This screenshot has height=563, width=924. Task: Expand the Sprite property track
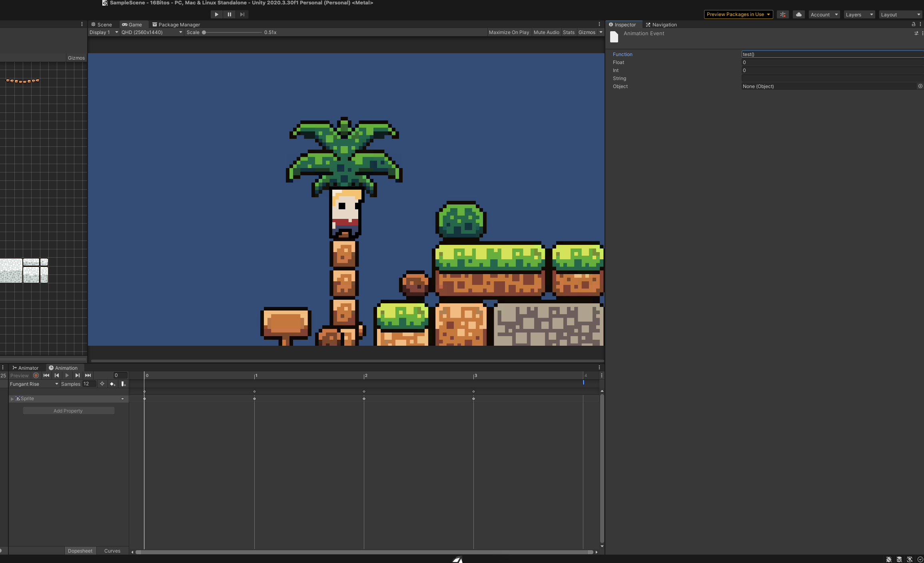pyautogui.click(x=12, y=399)
